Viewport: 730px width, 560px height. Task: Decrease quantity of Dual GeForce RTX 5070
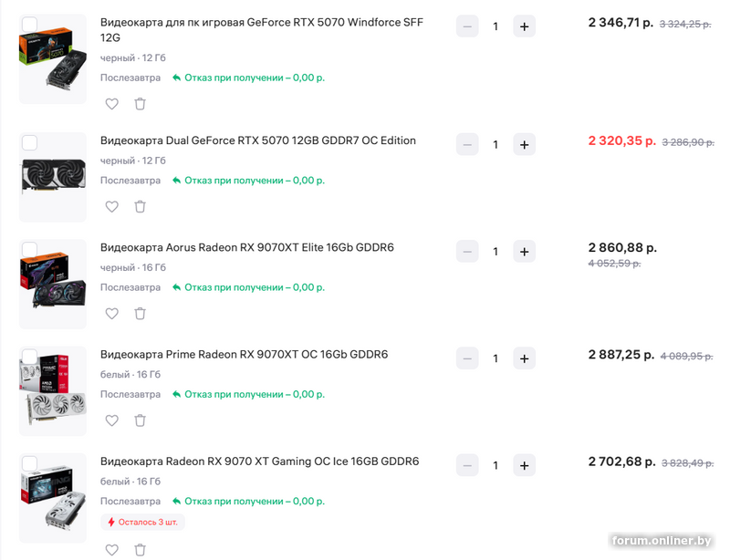(x=467, y=144)
